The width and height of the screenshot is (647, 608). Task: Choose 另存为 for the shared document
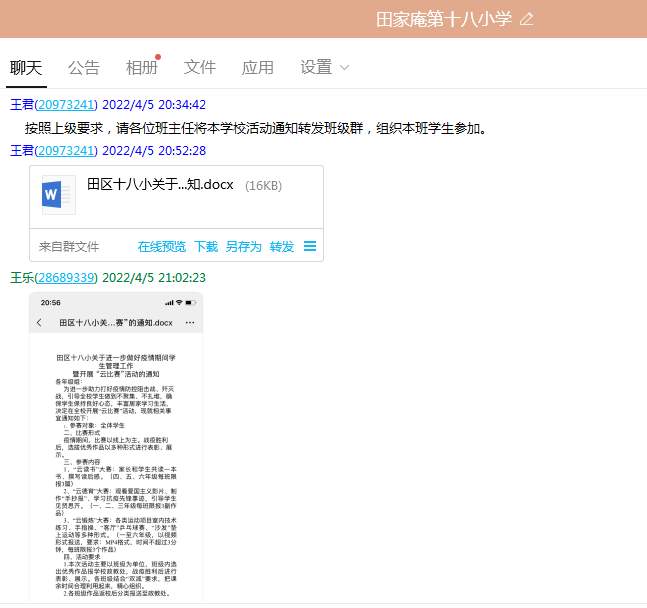point(243,246)
